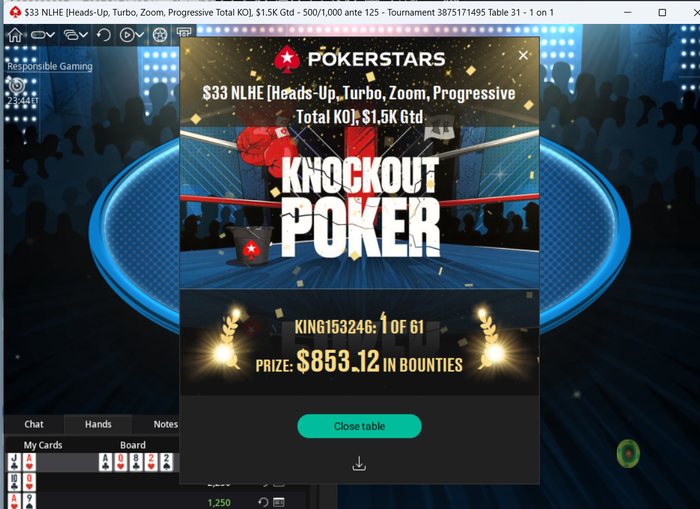Open the Responsible Gaming link
This screenshot has width=700, height=509.
tap(50, 66)
